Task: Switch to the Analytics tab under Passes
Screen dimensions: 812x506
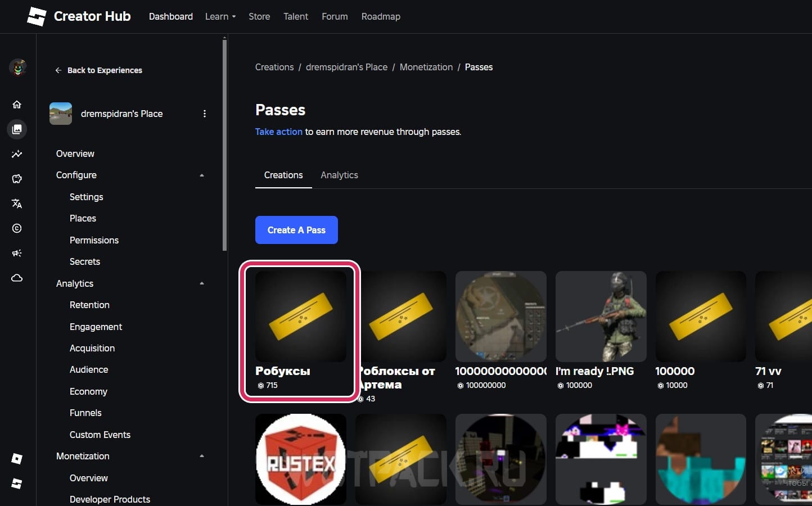Action: pos(339,175)
